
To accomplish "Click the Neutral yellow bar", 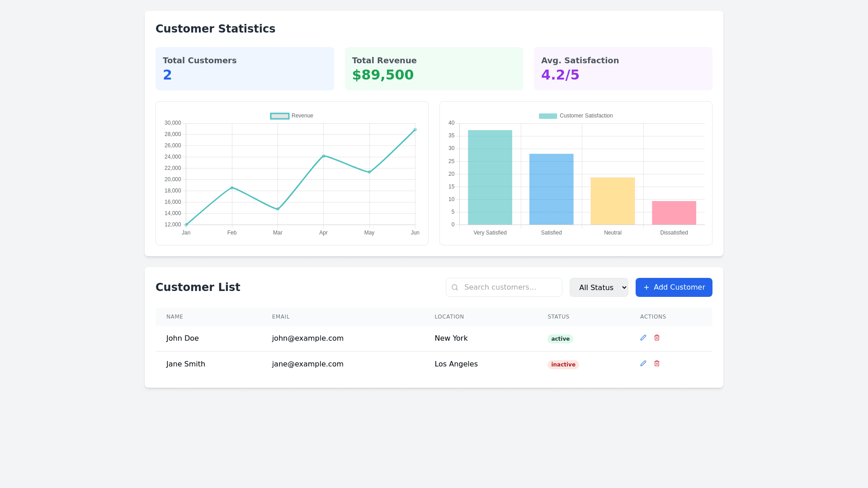I will [613, 201].
